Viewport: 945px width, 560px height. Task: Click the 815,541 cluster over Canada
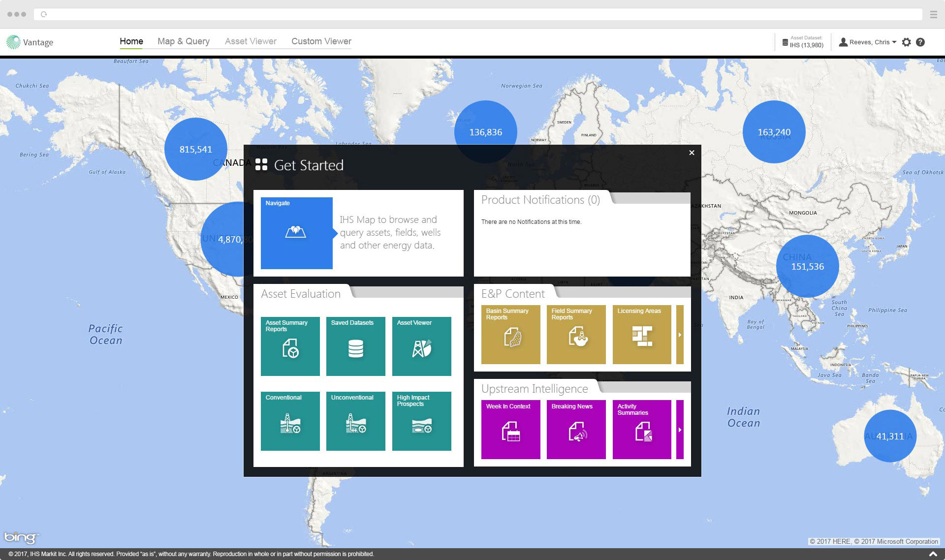pos(195,149)
